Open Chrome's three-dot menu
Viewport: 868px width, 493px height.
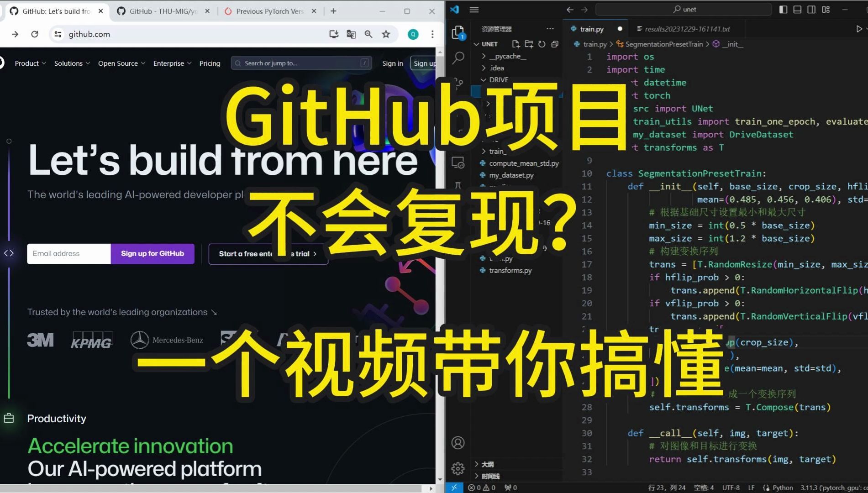coord(432,34)
